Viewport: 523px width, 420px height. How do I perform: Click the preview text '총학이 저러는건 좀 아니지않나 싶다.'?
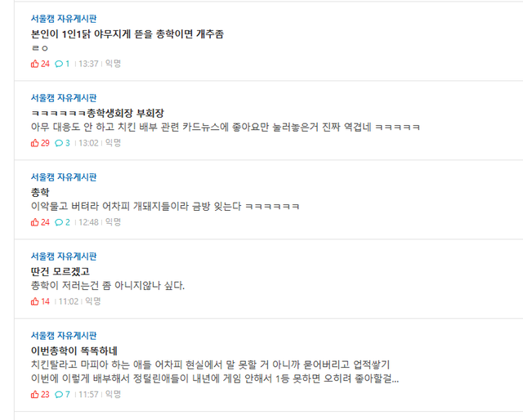[108, 286]
